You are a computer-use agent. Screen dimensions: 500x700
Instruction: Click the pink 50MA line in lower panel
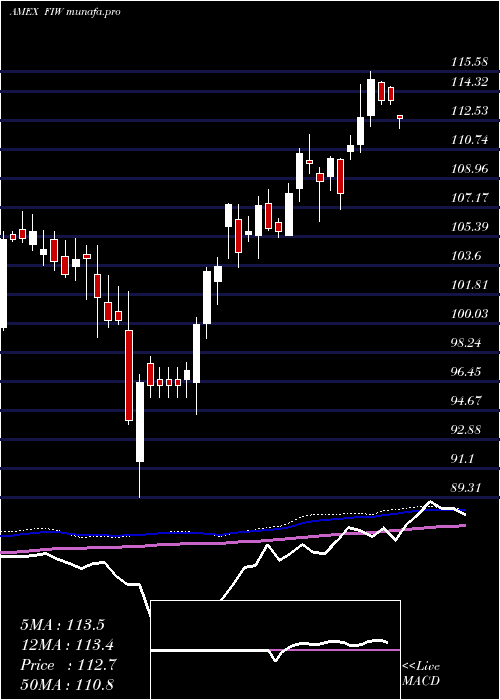[x=232, y=541]
